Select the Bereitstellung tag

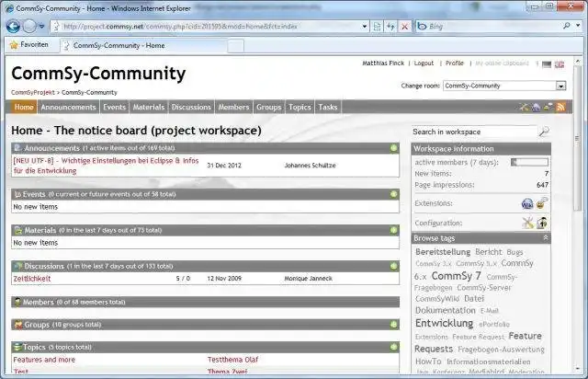443,252
